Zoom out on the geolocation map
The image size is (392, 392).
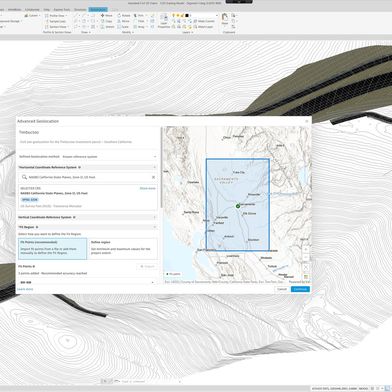(x=306, y=257)
